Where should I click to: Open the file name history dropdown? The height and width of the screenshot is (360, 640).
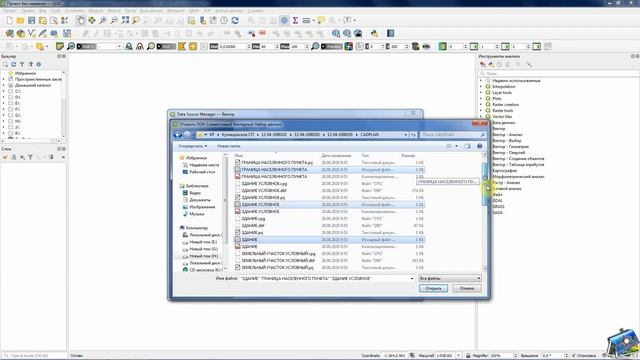pos(411,278)
